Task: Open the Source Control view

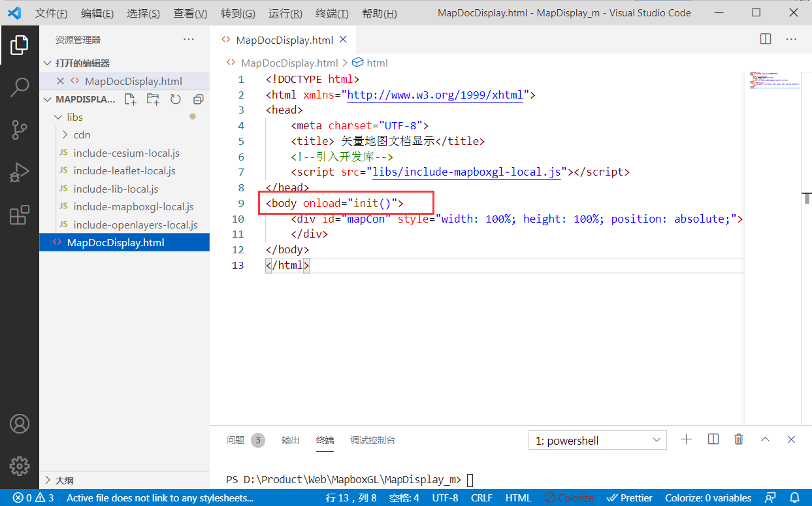Action: point(20,129)
